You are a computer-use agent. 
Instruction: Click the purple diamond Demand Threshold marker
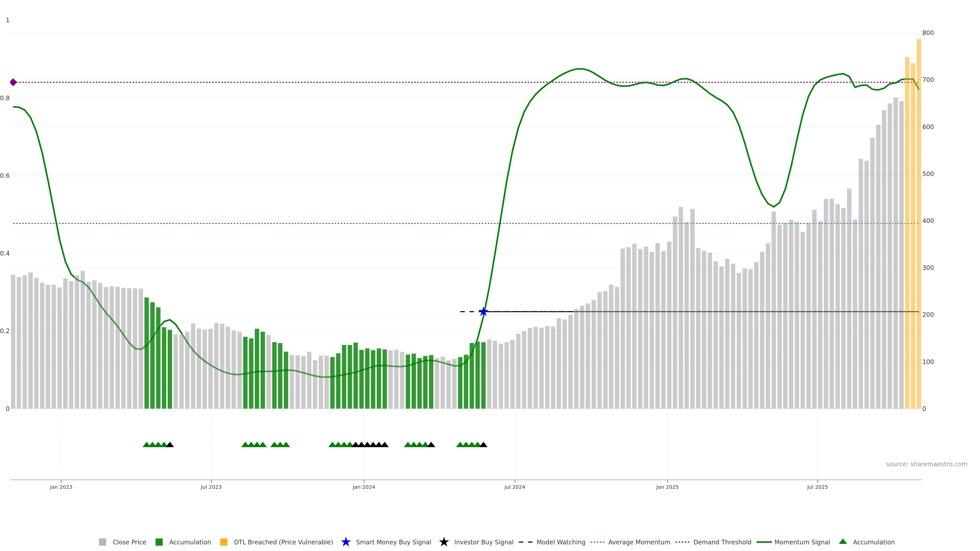[x=13, y=82]
